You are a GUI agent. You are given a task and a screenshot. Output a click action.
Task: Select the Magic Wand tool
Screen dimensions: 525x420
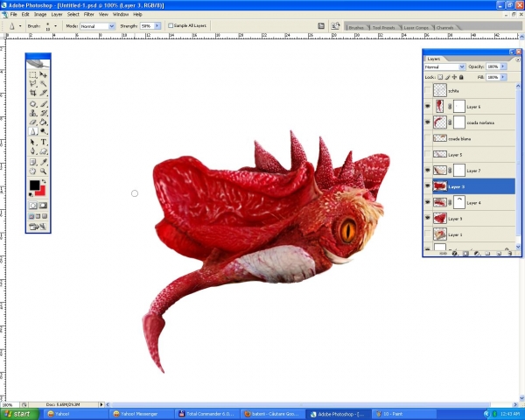pyautogui.click(x=43, y=83)
